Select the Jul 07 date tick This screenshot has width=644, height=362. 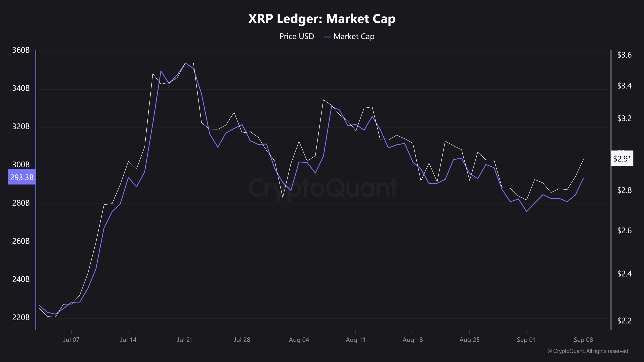71,340
